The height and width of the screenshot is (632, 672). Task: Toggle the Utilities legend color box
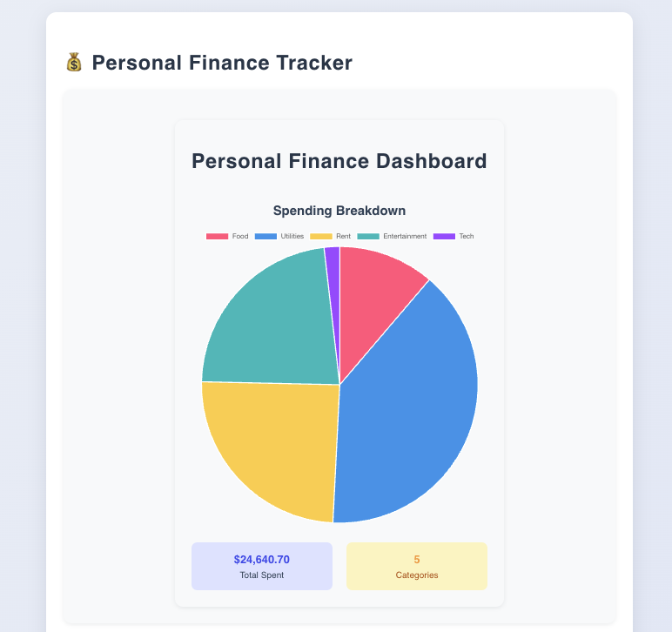pyautogui.click(x=265, y=236)
